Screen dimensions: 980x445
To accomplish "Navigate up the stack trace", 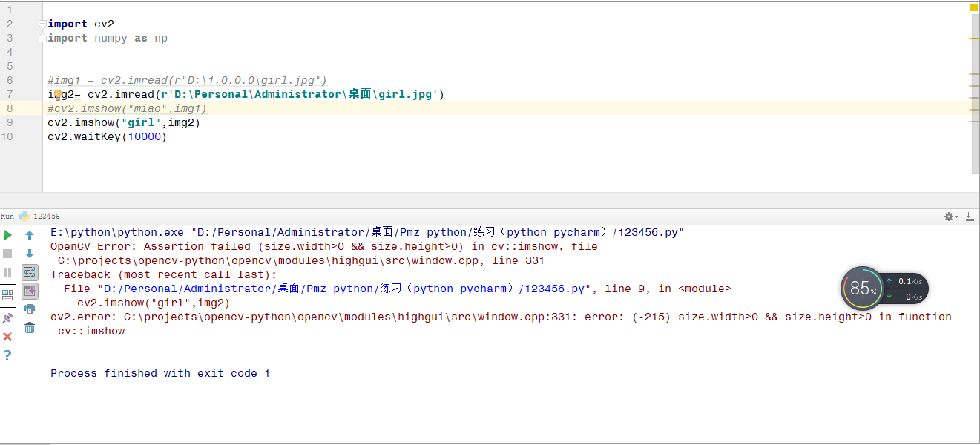I will point(29,234).
